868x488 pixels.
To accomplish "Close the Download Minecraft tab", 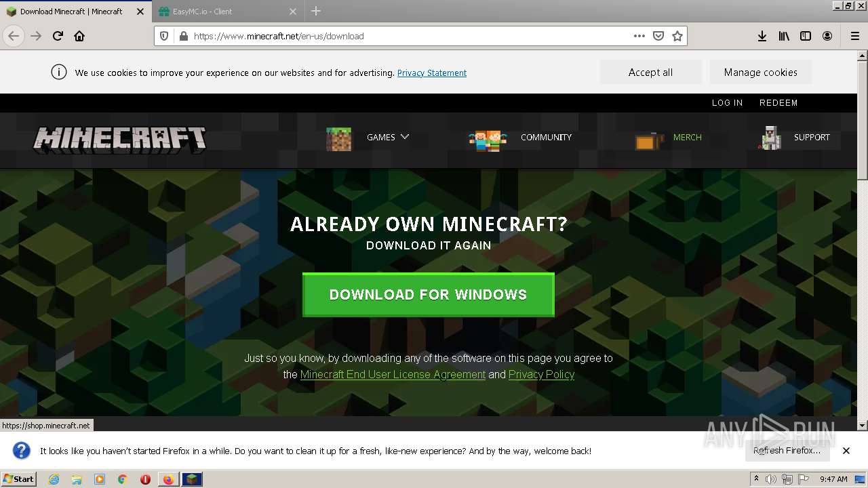I will click(140, 12).
